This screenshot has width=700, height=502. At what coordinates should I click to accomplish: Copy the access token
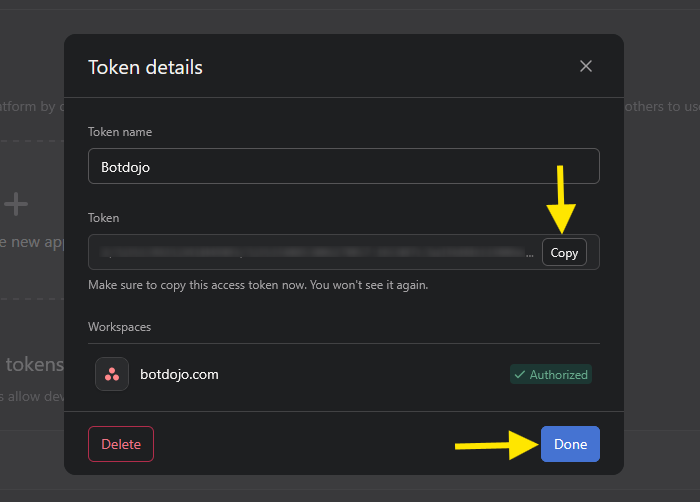(x=564, y=253)
